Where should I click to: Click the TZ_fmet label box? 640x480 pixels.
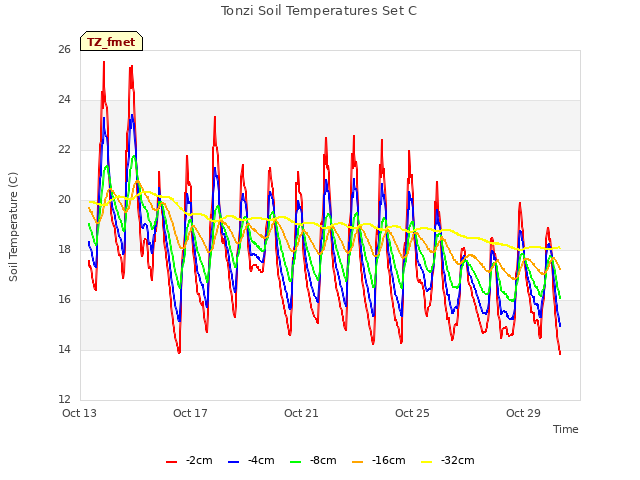(x=111, y=41)
